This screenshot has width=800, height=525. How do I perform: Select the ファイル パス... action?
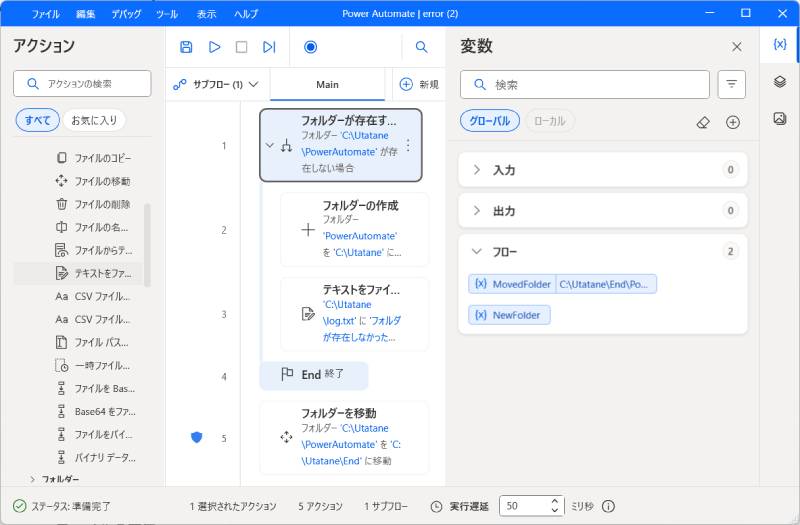pos(92,342)
